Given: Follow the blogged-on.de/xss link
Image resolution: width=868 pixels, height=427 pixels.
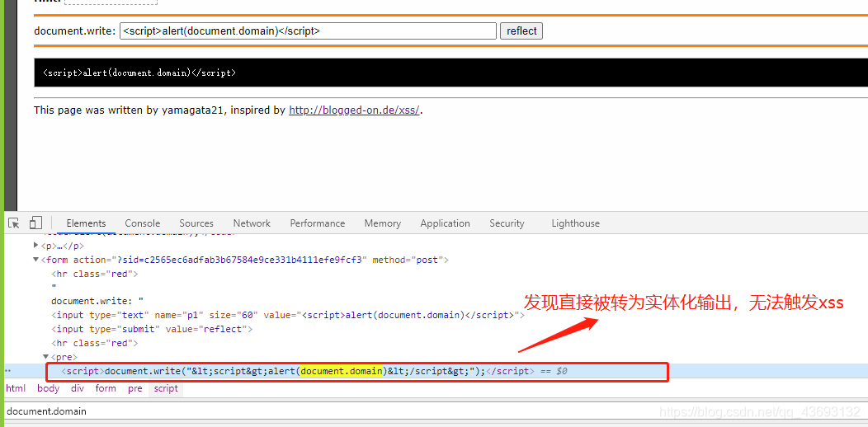Looking at the screenshot, I should point(354,110).
